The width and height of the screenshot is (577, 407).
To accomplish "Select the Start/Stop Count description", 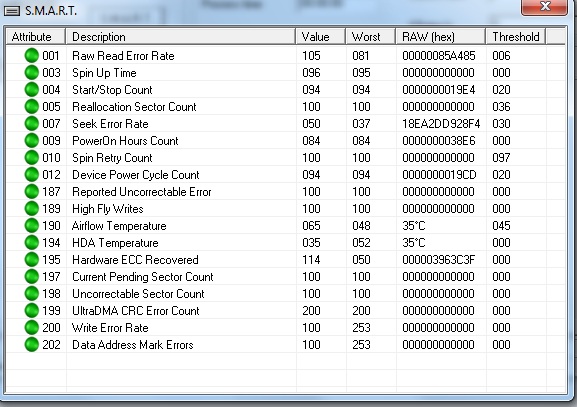I will (112, 90).
